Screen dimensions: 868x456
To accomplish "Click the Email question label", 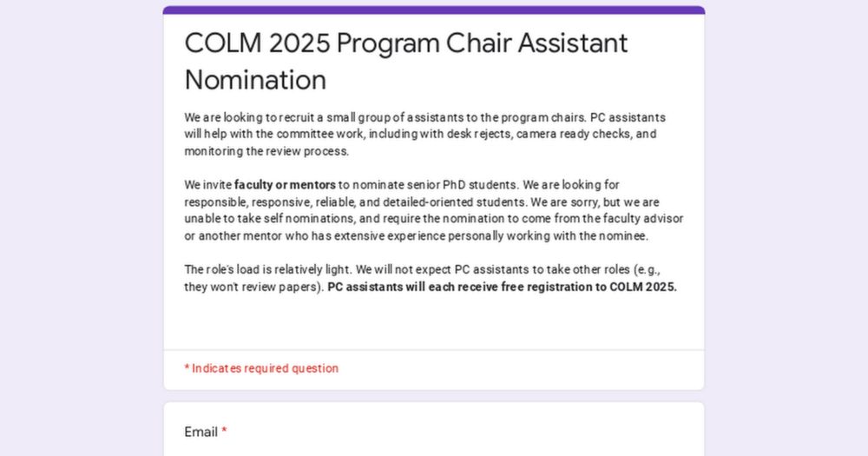I will pyautogui.click(x=201, y=433).
